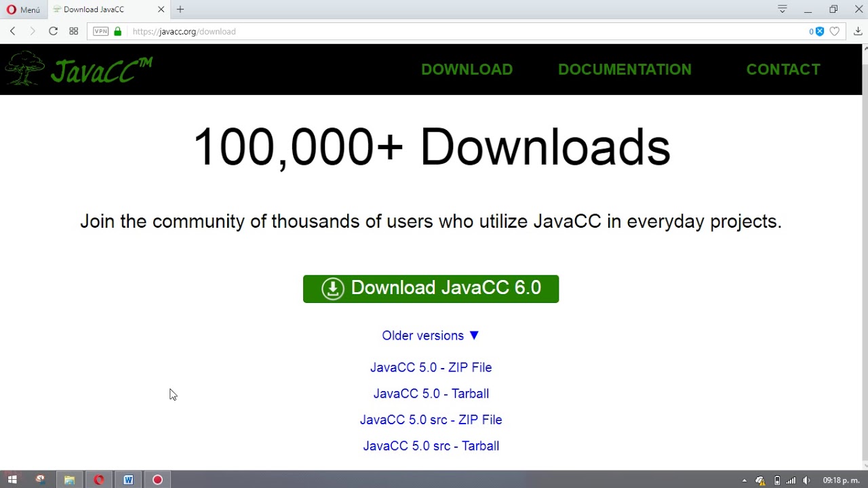Click the green secure padlock icon
Image resolution: width=868 pixels, height=488 pixels.
point(118,31)
